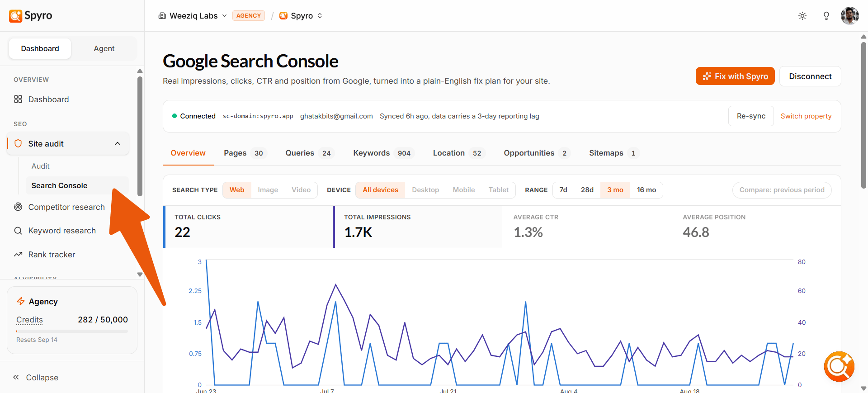The image size is (868, 393).
Task: Select Web search type
Action: coord(237,190)
